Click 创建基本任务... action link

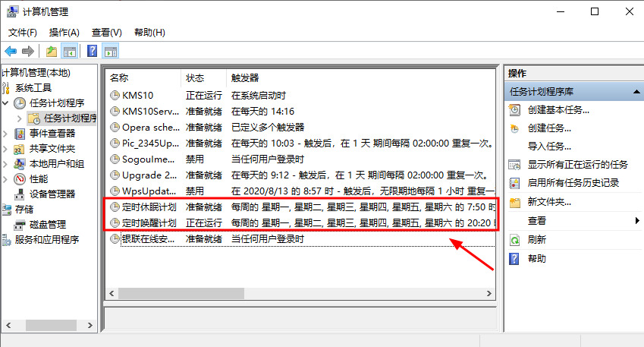point(558,110)
